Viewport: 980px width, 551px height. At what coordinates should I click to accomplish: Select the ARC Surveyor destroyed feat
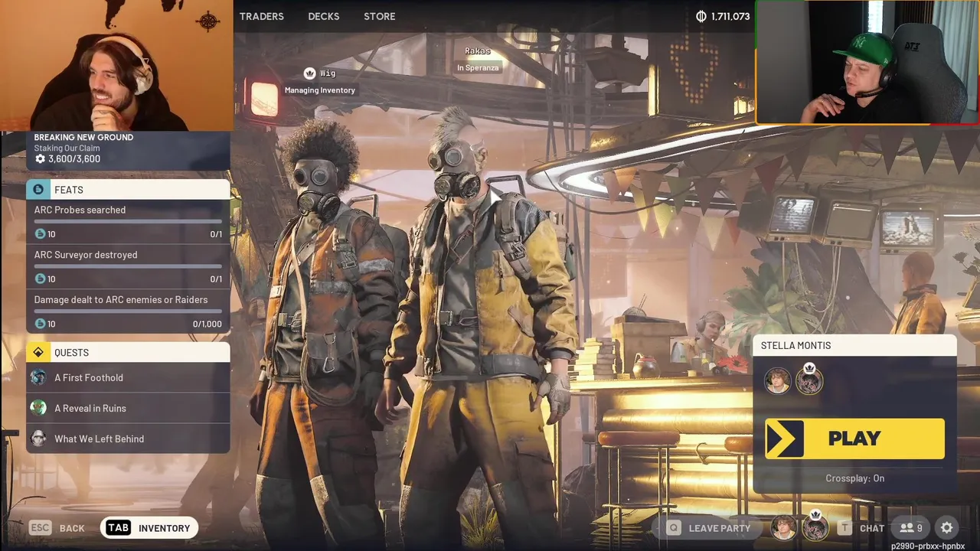click(x=128, y=267)
